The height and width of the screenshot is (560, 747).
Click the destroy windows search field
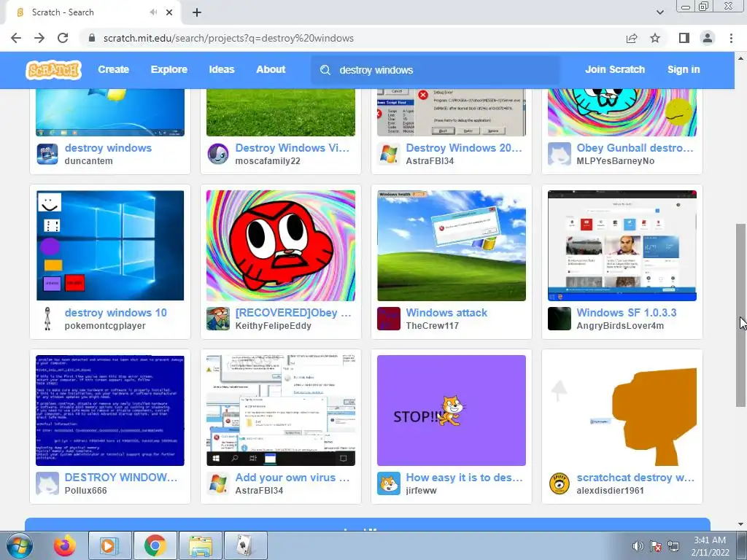click(436, 70)
